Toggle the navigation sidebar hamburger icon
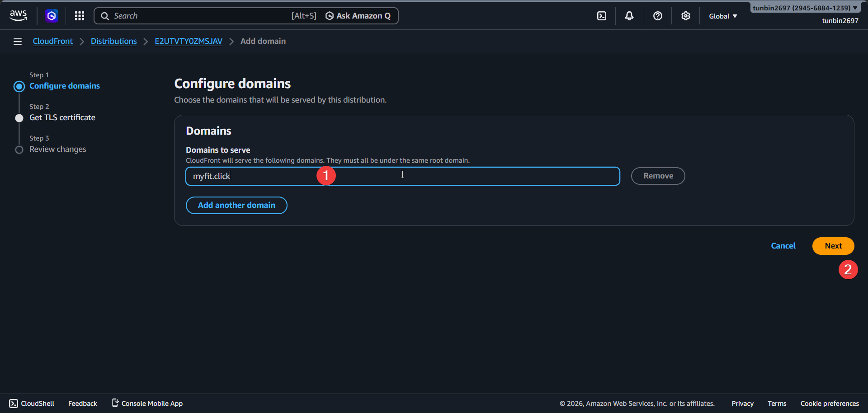The image size is (868, 413). click(x=17, y=41)
